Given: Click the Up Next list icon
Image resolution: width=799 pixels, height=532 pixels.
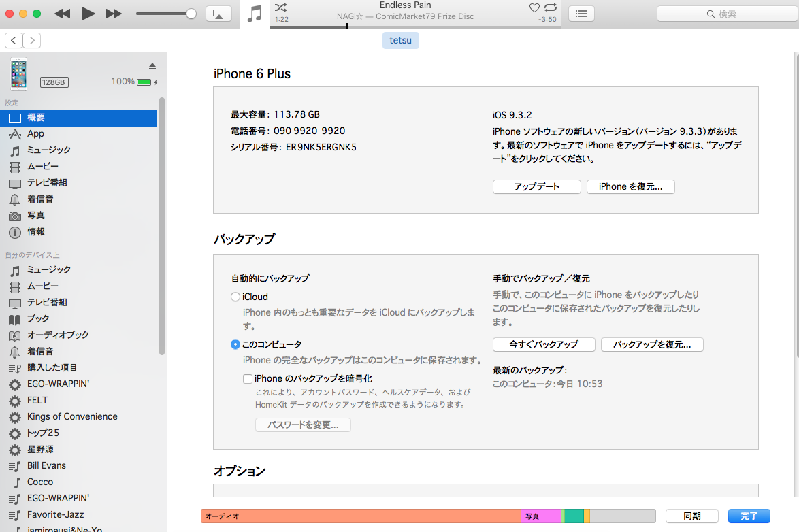Looking at the screenshot, I should 581,14.
